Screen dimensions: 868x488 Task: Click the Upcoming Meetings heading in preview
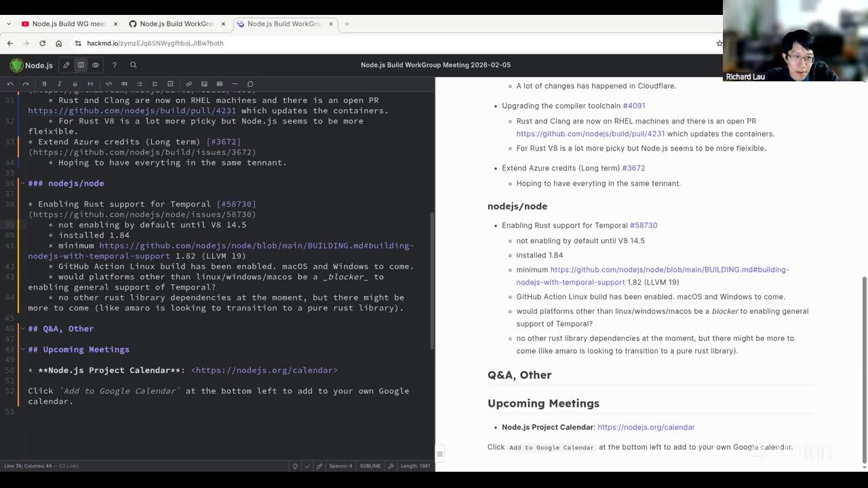pos(543,403)
